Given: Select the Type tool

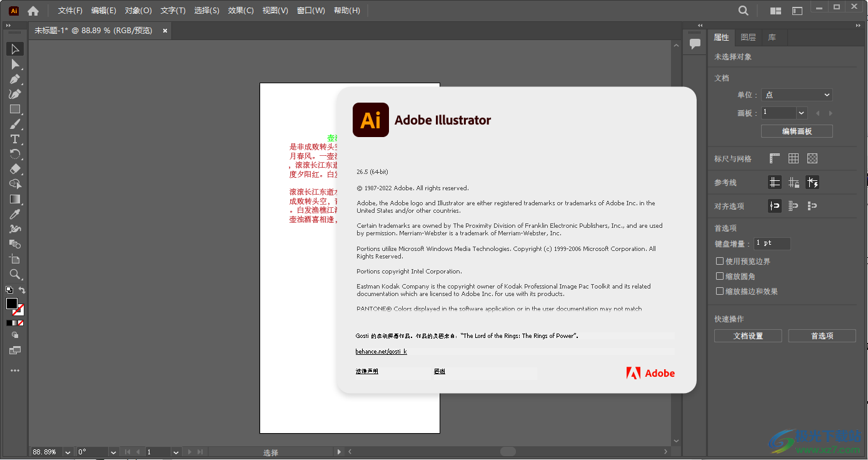Looking at the screenshot, I should pos(15,139).
